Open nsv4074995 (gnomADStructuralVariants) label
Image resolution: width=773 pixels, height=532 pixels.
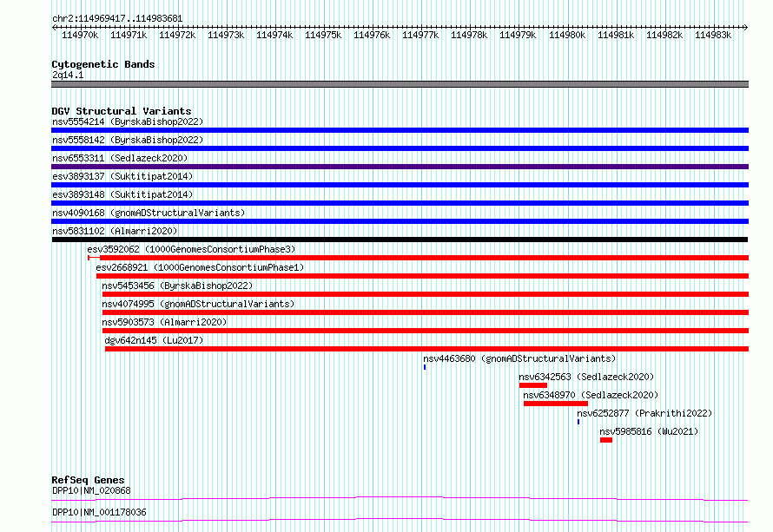coord(198,304)
